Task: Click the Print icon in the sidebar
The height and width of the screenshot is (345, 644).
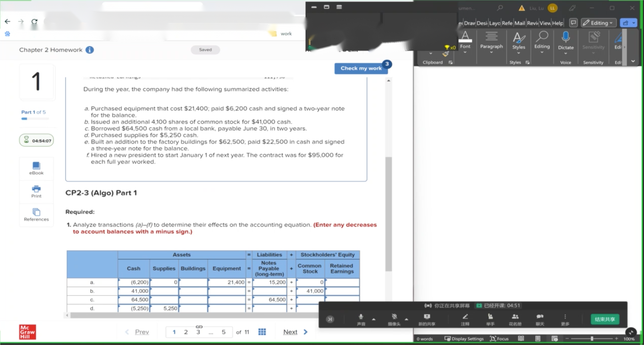Action: click(36, 191)
